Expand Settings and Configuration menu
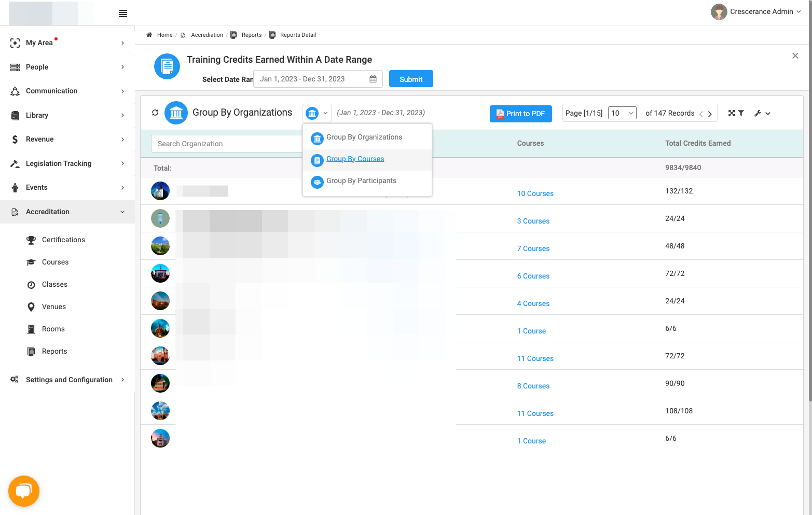The width and height of the screenshot is (812, 515). [x=67, y=380]
